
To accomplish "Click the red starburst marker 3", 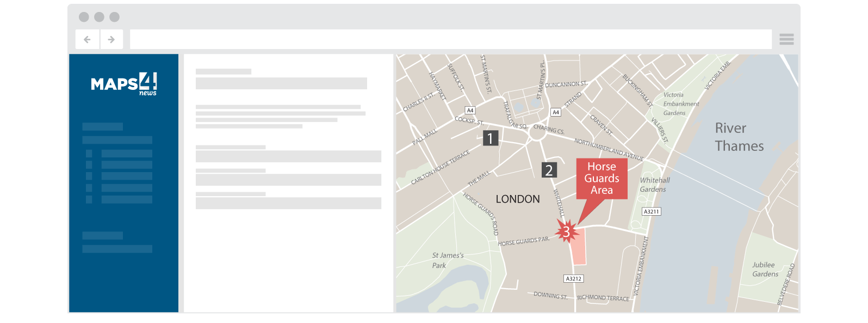I will (566, 232).
